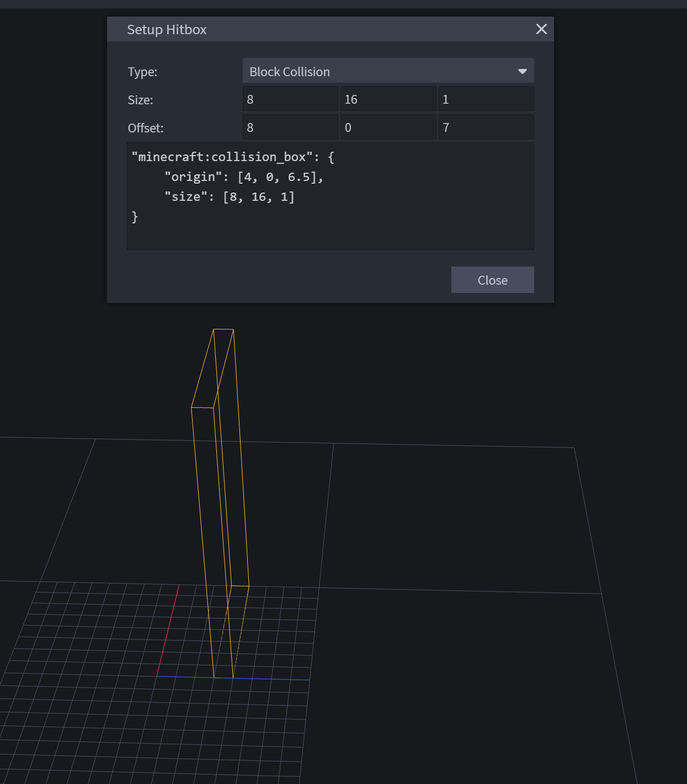Screen dimensions: 687x784
Task: Click the Offset: label
Action: (x=146, y=129)
